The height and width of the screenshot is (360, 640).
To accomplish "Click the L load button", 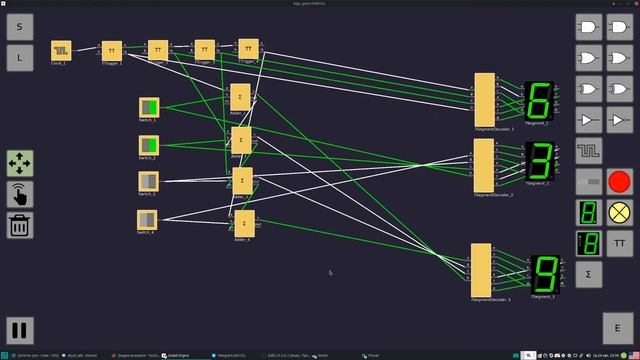I will click(x=20, y=58).
